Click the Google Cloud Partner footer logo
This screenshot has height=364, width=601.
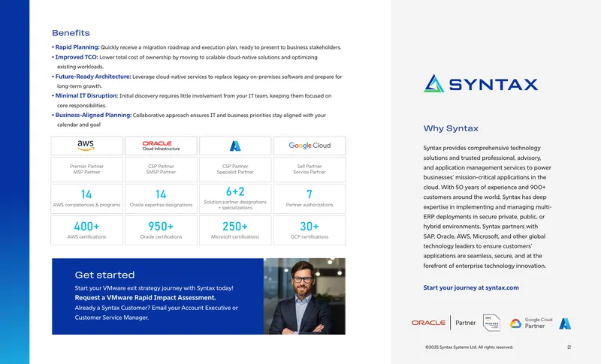531,323
